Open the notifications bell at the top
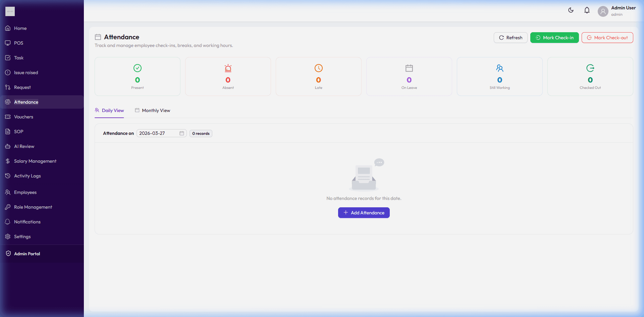 [x=587, y=10]
